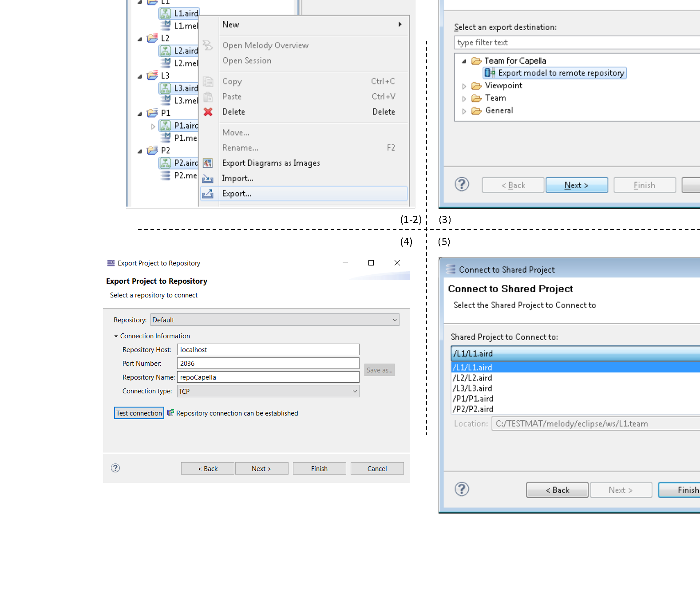Image resolution: width=700 pixels, height=602 pixels.
Task: Click the Export icon in context menu
Action: 208,194
